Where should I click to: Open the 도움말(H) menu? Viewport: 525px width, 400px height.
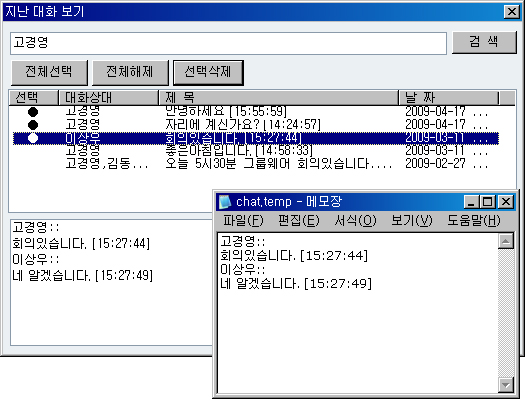click(x=474, y=221)
